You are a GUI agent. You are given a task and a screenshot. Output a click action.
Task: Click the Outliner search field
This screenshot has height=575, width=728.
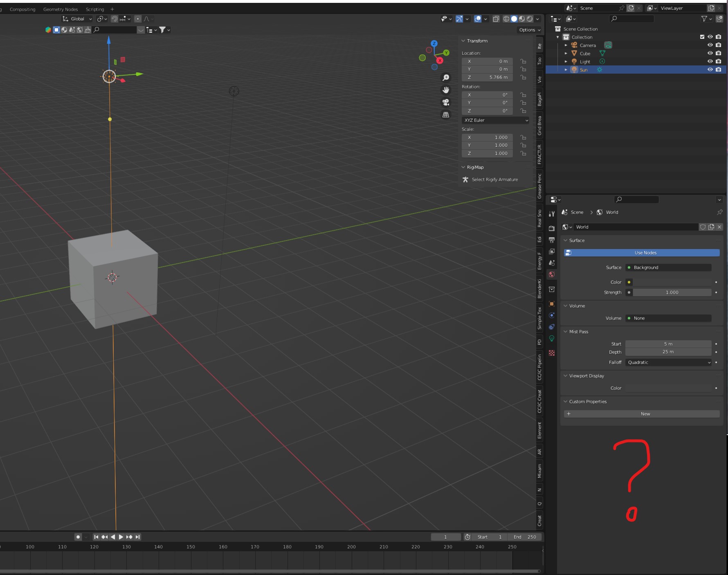tap(631, 19)
